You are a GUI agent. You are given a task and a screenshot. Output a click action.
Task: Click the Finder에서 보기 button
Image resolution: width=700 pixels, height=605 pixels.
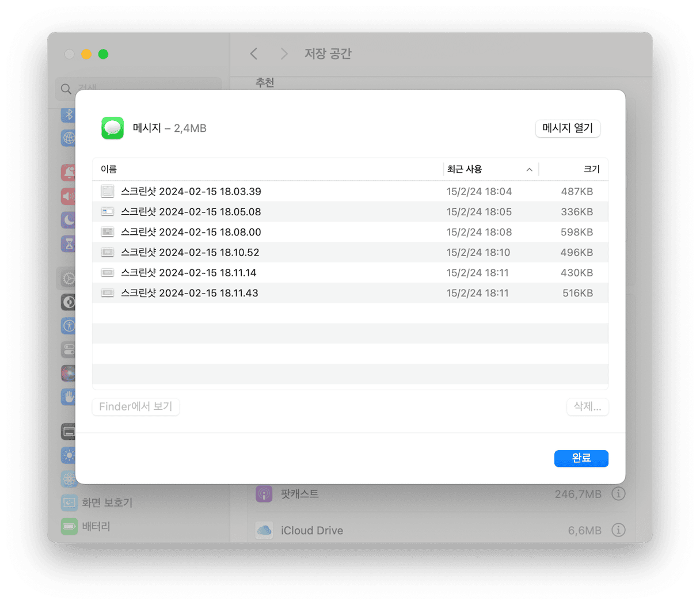click(136, 407)
